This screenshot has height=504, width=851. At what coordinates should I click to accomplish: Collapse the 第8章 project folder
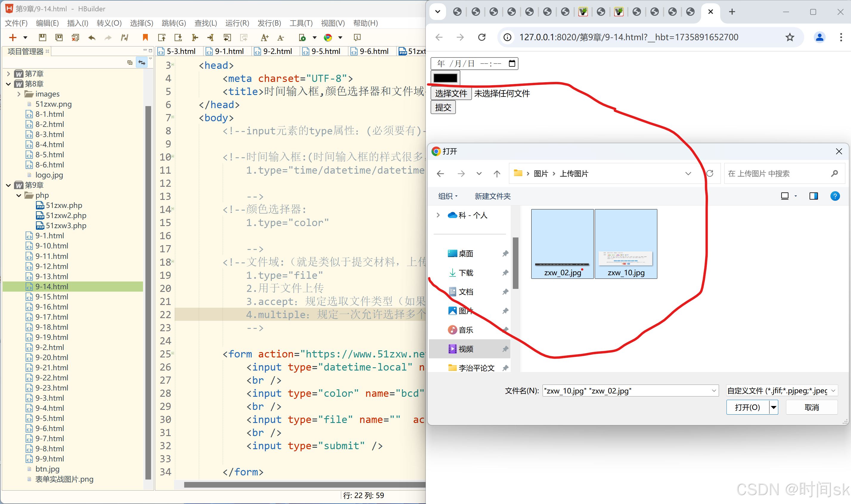9,84
